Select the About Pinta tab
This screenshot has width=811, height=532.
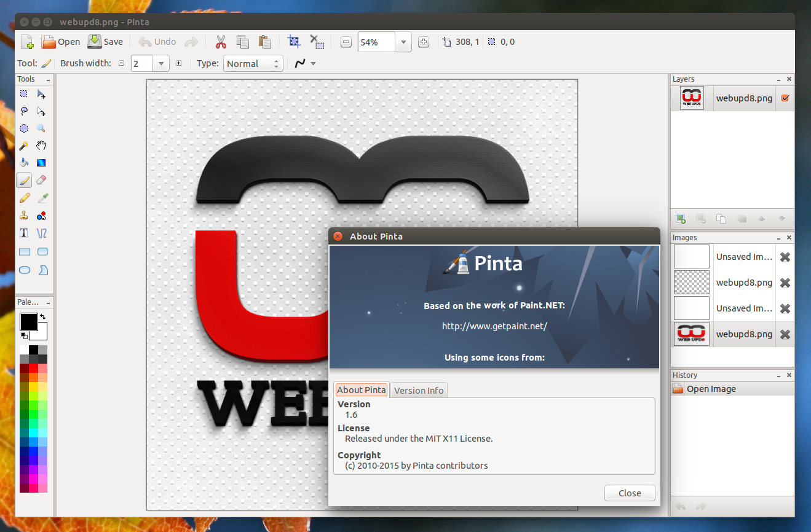coord(361,390)
